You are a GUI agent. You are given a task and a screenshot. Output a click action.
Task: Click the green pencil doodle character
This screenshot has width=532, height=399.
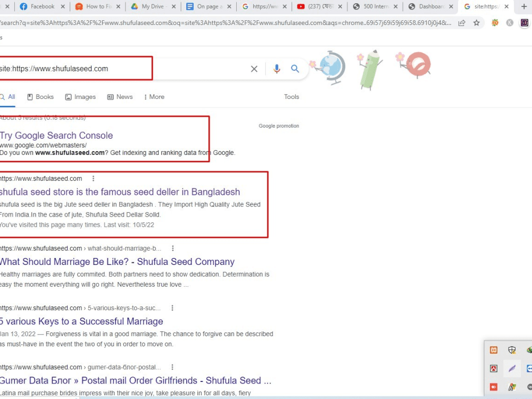[x=369, y=70]
